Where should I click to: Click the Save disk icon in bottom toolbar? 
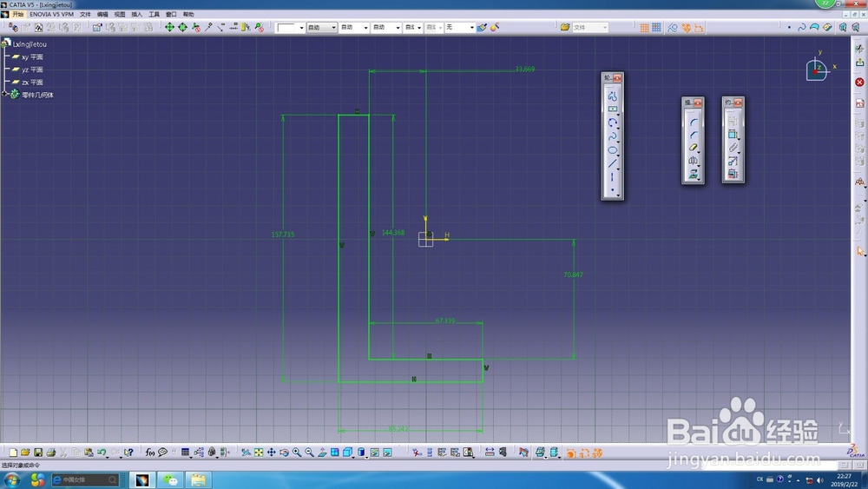click(38, 453)
